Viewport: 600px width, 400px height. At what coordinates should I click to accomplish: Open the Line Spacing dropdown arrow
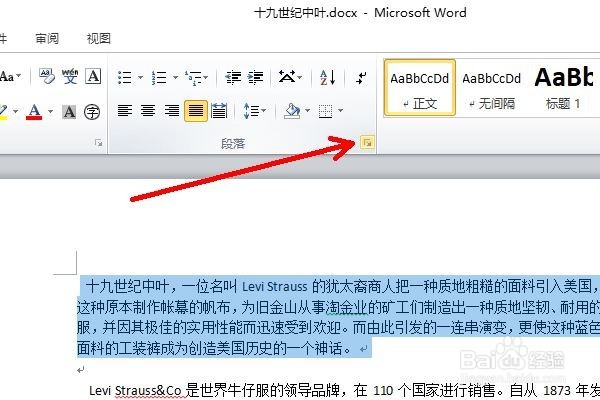pyautogui.click(x=264, y=111)
